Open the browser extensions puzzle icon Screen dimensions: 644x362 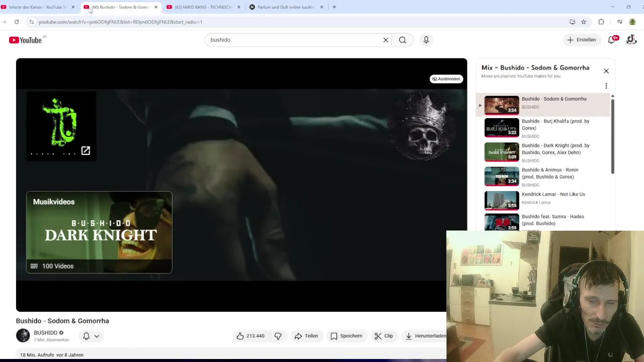[601, 22]
